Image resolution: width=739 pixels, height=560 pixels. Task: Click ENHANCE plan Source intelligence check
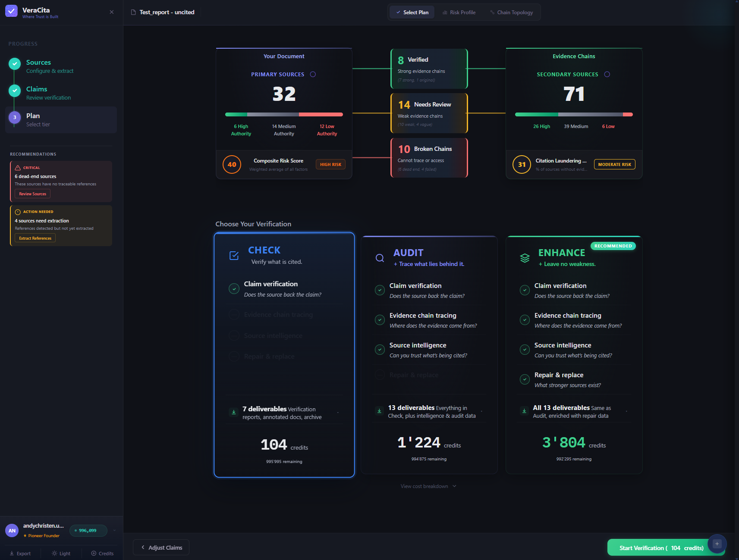pyautogui.click(x=525, y=350)
